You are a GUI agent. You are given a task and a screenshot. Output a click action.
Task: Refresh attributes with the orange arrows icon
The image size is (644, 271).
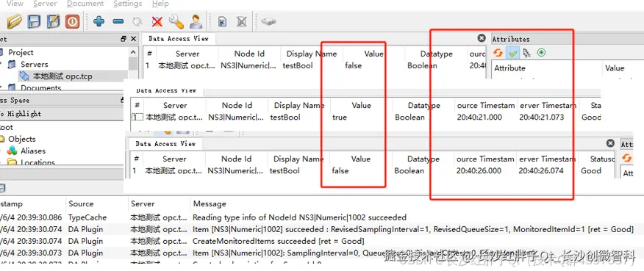[498, 53]
